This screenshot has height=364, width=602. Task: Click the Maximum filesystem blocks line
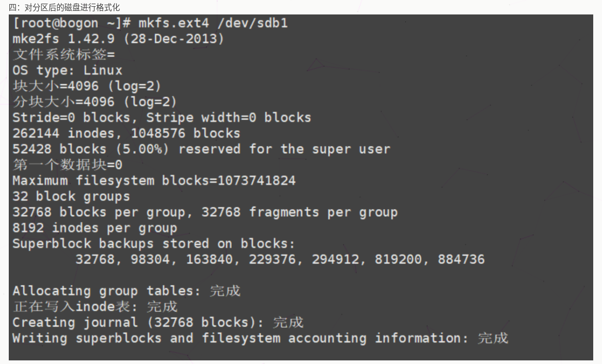[154, 181]
